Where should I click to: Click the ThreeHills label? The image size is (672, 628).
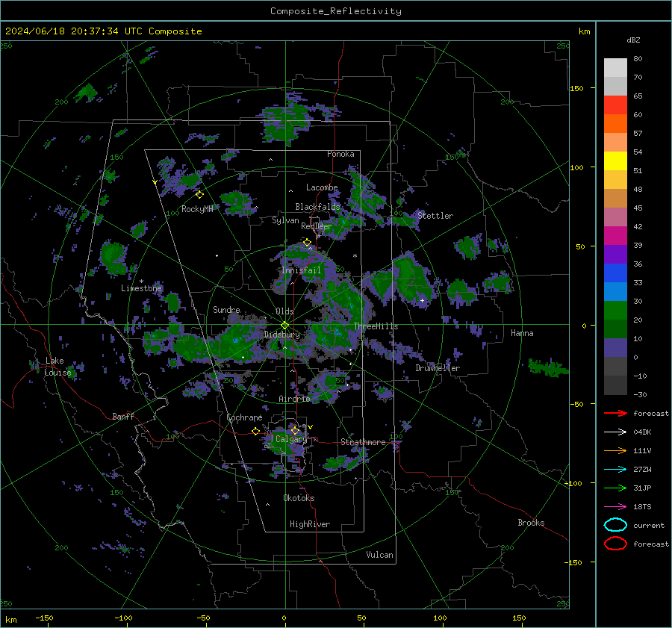coord(376,326)
